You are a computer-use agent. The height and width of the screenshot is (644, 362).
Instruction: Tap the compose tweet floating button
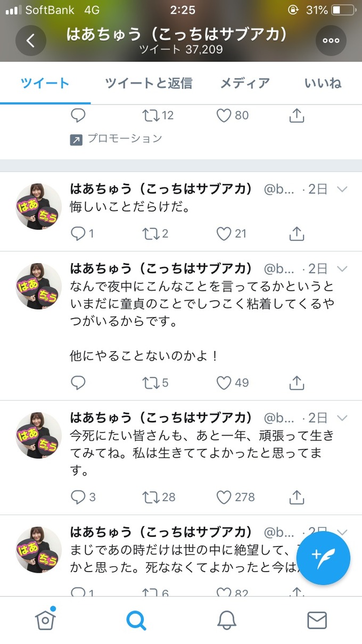click(323, 558)
